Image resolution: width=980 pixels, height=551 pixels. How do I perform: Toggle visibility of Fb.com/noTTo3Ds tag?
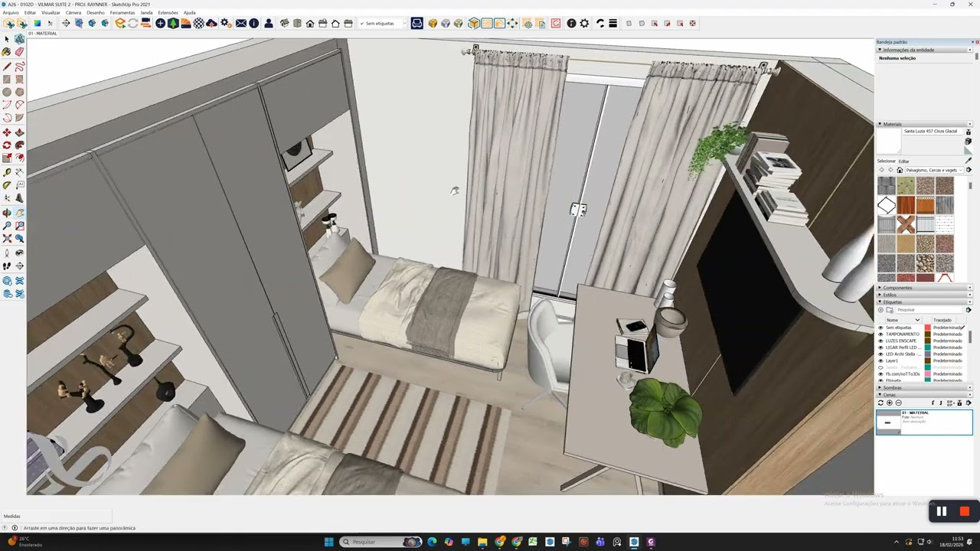click(880, 374)
